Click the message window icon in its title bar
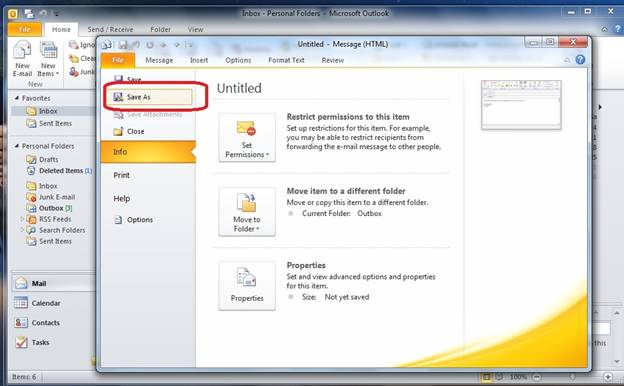624x386 pixels. [106, 45]
